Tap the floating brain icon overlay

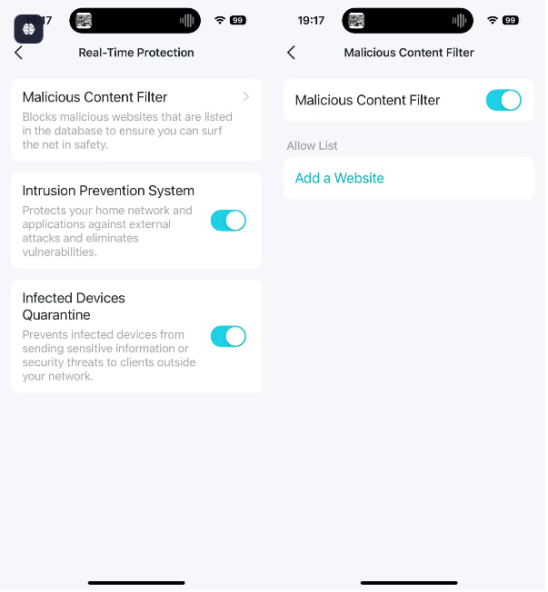(29, 29)
